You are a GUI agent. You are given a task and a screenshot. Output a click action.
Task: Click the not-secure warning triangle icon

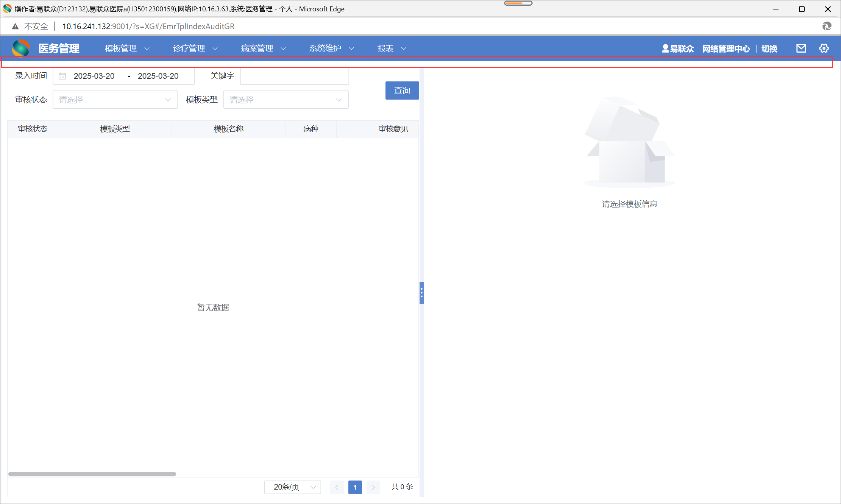tap(15, 27)
